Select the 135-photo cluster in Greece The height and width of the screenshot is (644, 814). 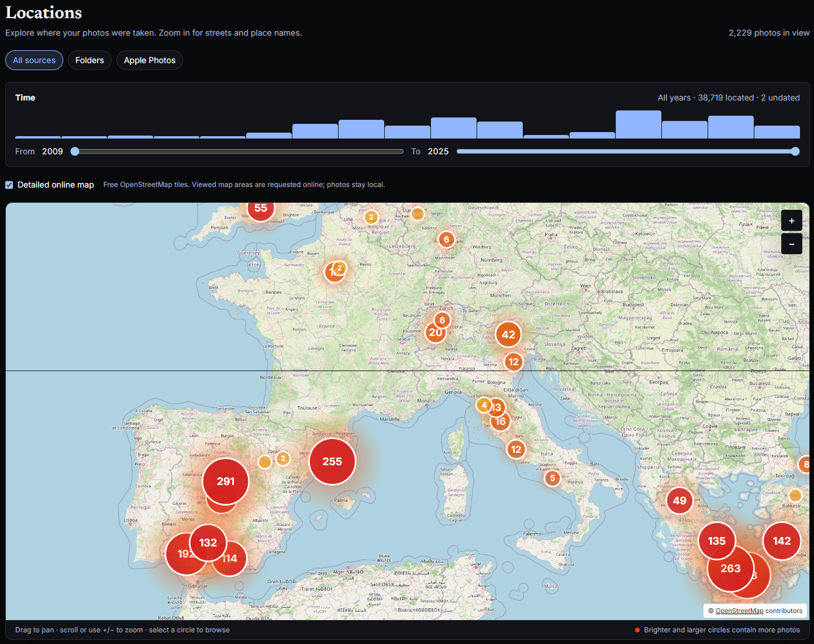(x=717, y=541)
